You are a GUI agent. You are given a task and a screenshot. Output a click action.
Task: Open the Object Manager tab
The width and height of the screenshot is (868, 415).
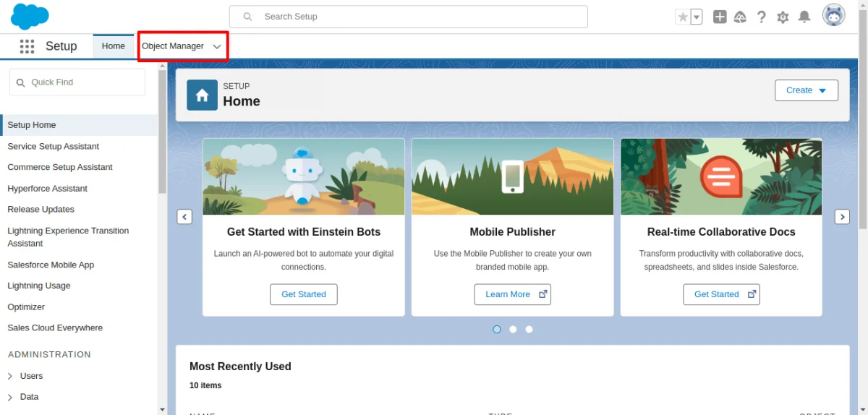[173, 46]
